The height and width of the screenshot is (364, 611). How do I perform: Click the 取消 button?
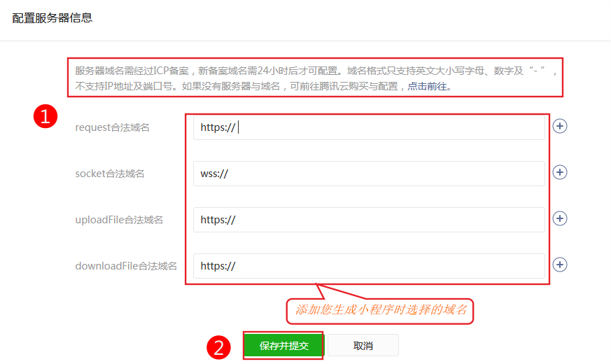point(363,346)
